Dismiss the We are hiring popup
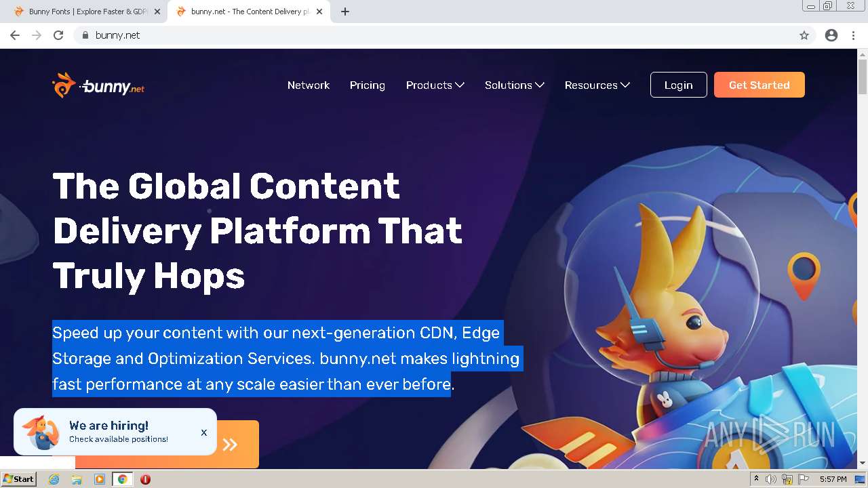Image resolution: width=868 pixels, height=488 pixels. point(203,432)
